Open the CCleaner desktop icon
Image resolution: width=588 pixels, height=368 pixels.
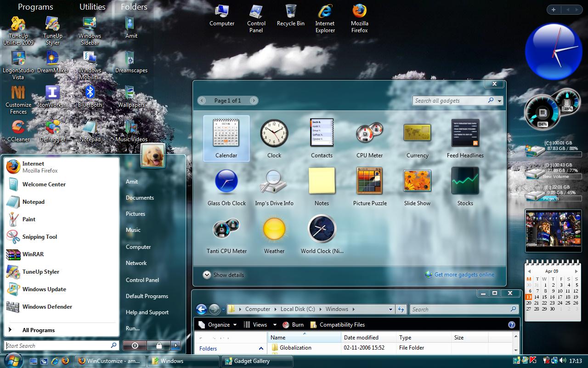18,132
